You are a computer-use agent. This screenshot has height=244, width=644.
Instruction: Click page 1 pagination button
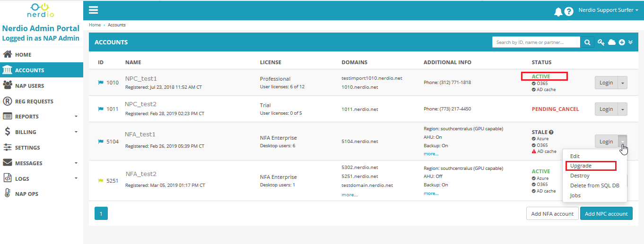[101, 213]
